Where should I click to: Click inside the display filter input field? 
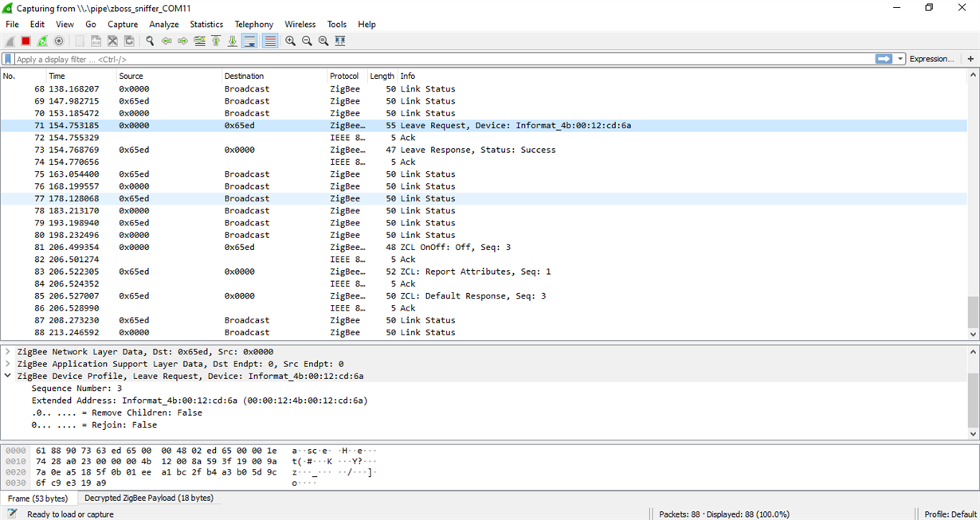click(x=443, y=59)
